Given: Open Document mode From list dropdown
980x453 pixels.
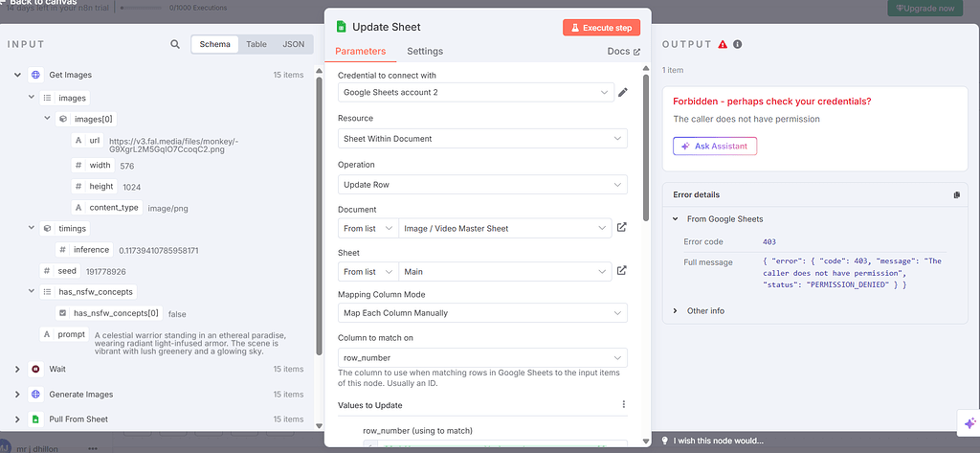Looking at the screenshot, I should click(368, 228).
